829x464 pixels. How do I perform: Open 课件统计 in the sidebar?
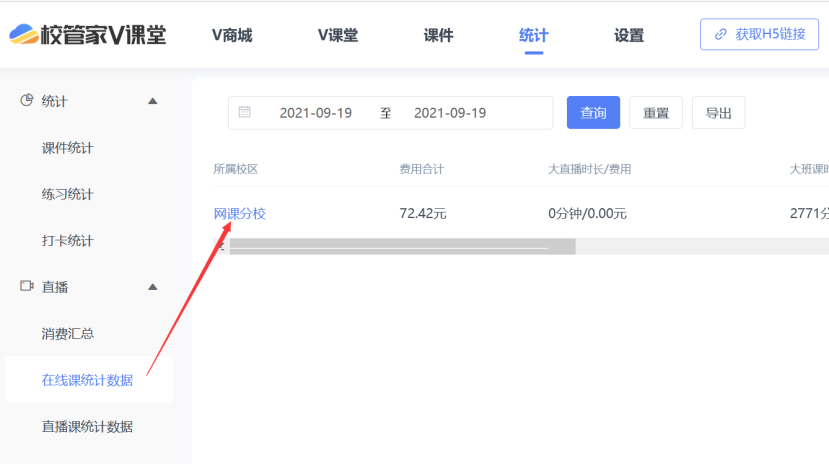(x=68, y=148)
